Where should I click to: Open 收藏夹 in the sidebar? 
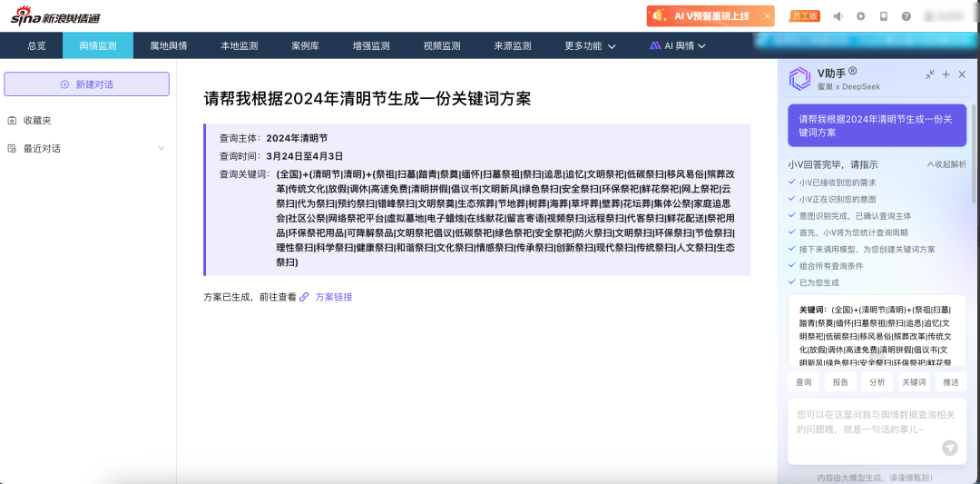tap(37, 121)
